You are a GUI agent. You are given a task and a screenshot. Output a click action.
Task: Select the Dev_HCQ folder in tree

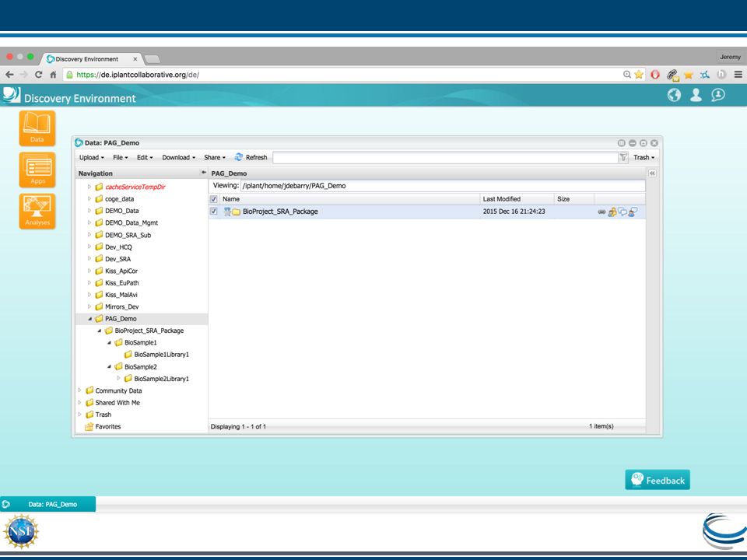pyautogui.click(x=118, y=247)
